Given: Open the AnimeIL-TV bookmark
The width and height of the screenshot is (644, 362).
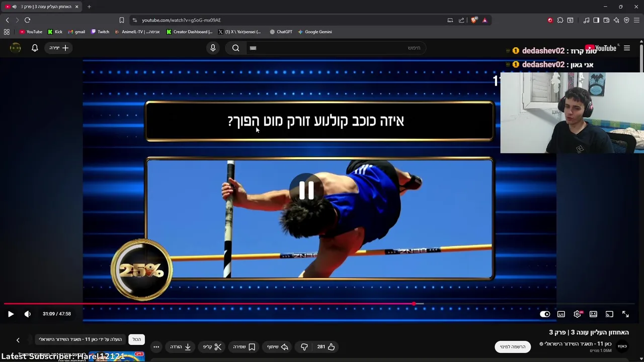Looking at the screenshot, I should coord(137,32).
